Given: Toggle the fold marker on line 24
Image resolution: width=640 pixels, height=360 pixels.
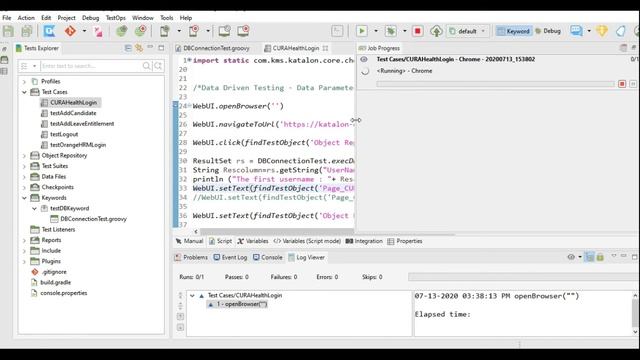Looking at the screenshot, I should click(x=189, y=105).
